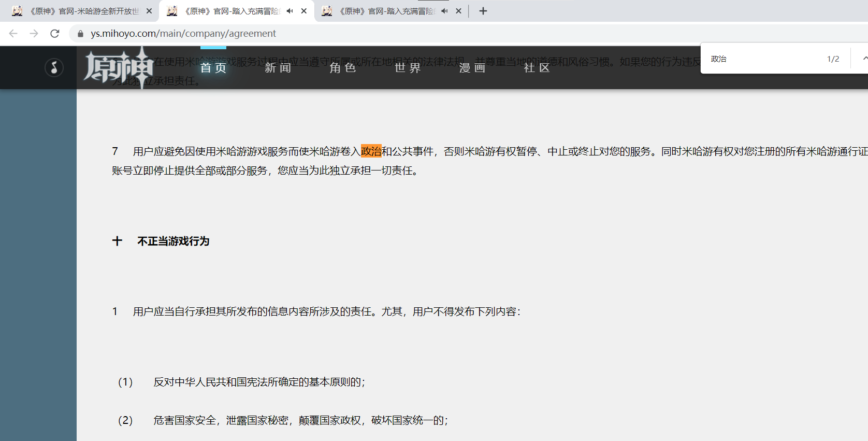Screen dimensions: 868x441
Task: Go to previous find result arrow
Action: [864, 59]
